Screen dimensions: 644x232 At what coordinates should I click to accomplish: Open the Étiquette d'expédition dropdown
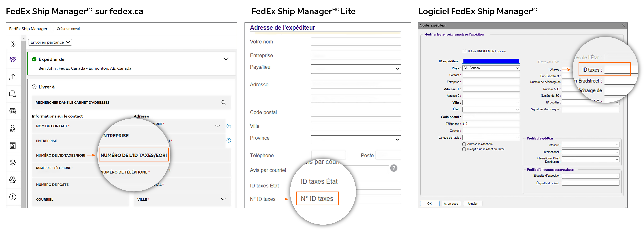tap(591, 176)
